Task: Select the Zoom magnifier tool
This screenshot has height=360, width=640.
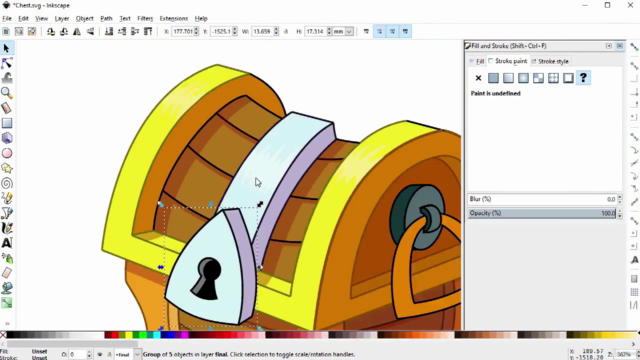Action: 7,93
